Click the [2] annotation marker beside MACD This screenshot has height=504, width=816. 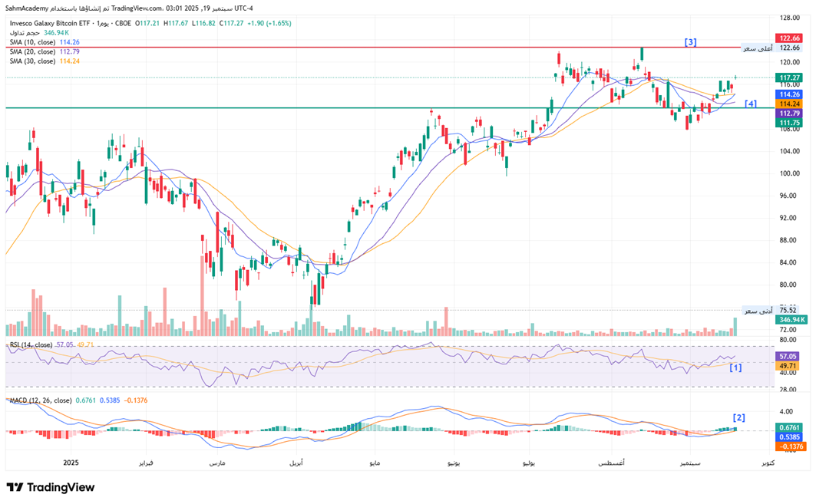click(738, 417)
